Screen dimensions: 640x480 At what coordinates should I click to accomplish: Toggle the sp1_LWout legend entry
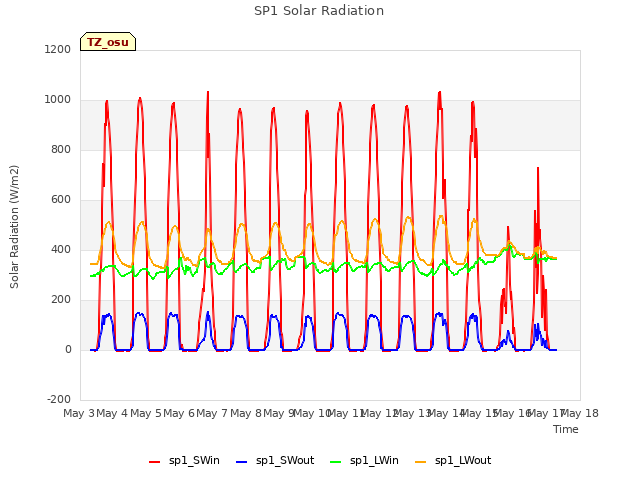(453, 460)
